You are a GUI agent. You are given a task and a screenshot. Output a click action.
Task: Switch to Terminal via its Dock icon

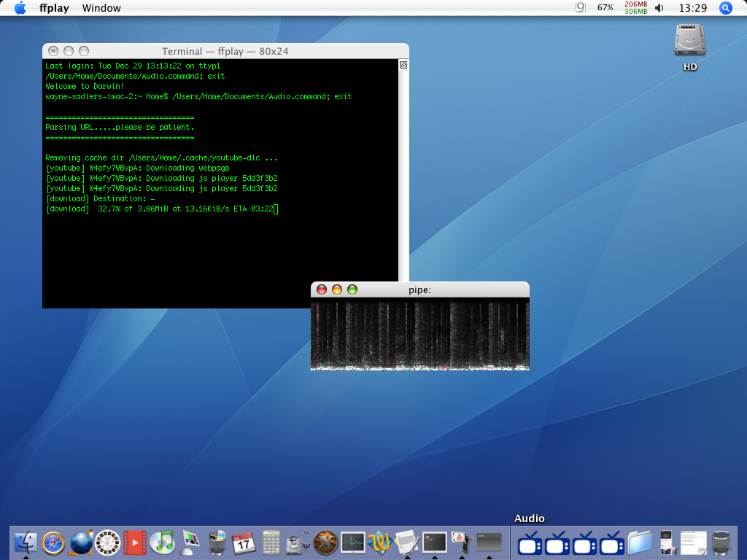tap(435, 542)
